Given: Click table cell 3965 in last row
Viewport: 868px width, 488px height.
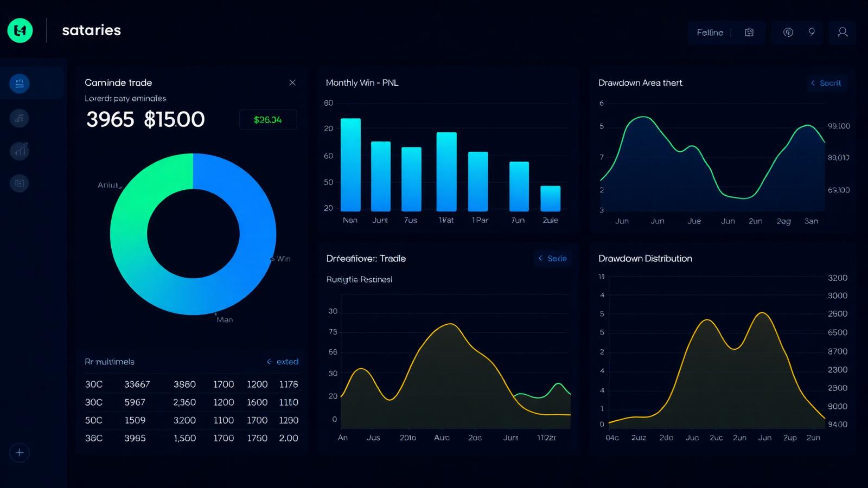Looking at the screenshot, I should pos(135,438).
